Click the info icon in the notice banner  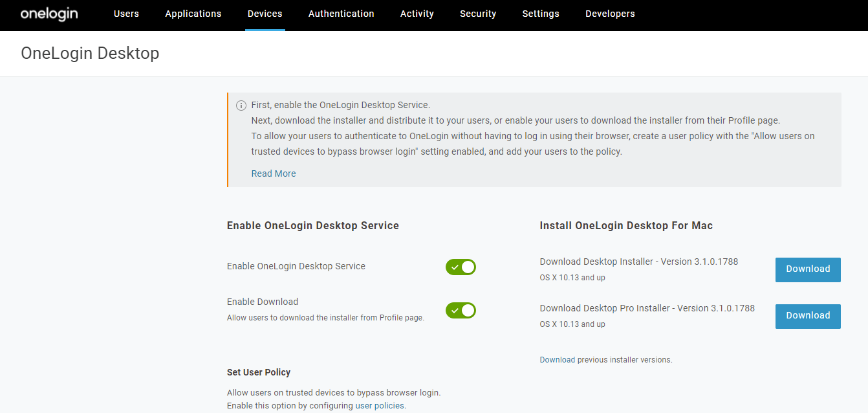click(x=241, y=105)
